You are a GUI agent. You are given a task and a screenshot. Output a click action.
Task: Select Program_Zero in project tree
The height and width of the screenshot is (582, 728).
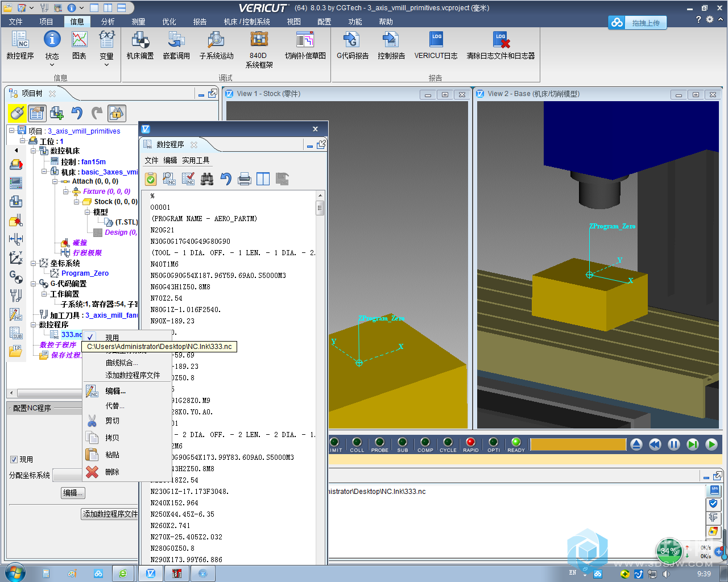click(x=85, y=273)
